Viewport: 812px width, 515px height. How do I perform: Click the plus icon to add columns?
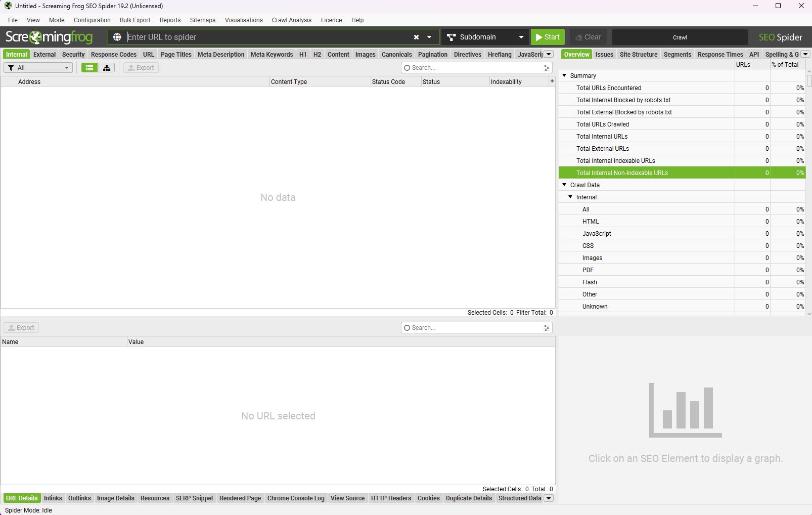552,81
